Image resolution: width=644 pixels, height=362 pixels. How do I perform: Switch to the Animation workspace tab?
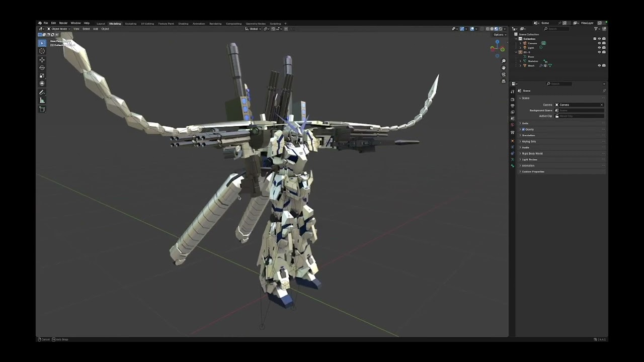click(199, 24)
